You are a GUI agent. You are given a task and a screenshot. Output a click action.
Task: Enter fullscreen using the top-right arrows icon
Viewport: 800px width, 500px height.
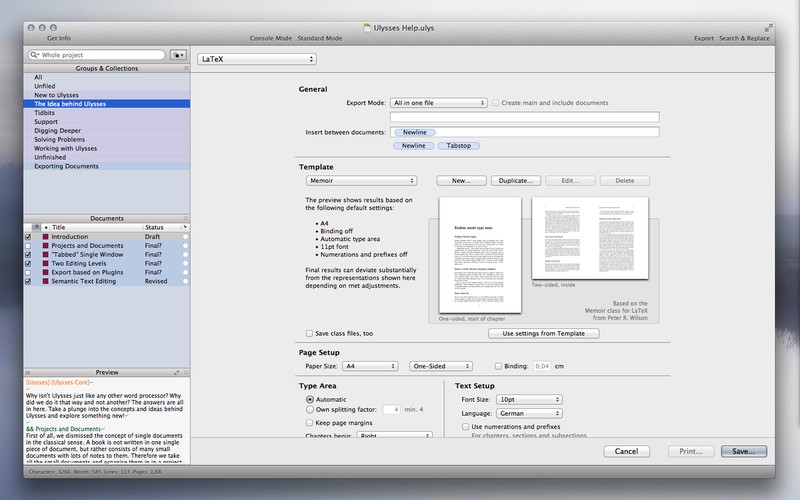point(768,27)
